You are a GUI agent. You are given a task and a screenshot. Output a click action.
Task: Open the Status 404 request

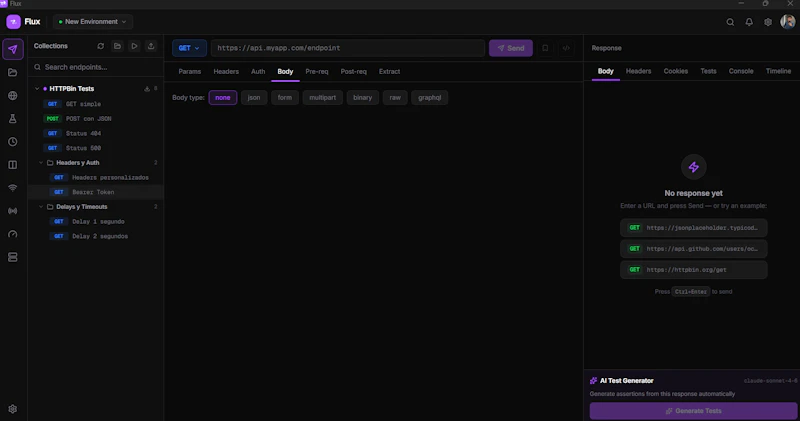95,133
